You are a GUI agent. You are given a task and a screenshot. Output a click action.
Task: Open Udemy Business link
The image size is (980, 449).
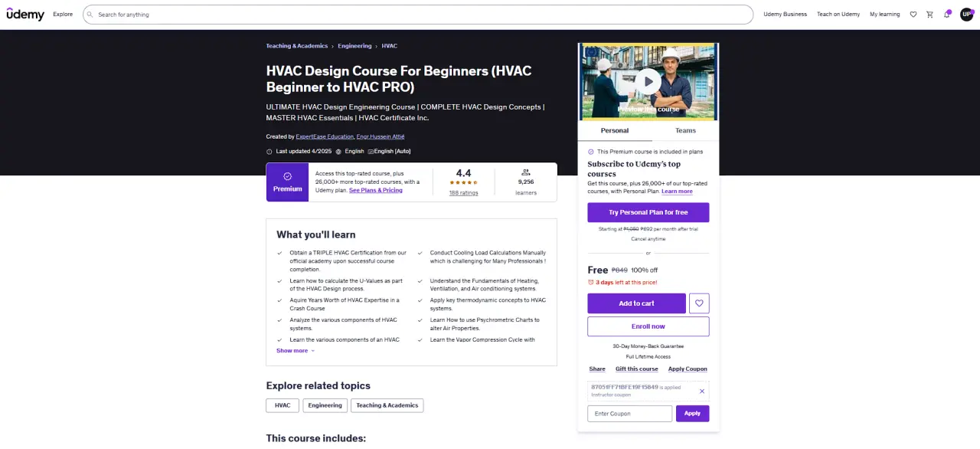785,15
